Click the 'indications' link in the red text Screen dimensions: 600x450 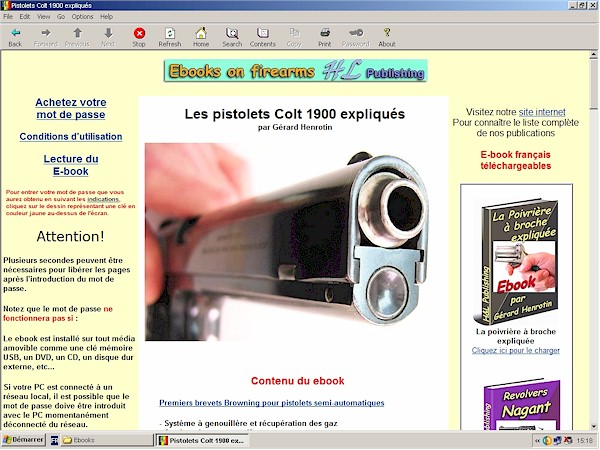pyautogui.click(x=103, y=199)
